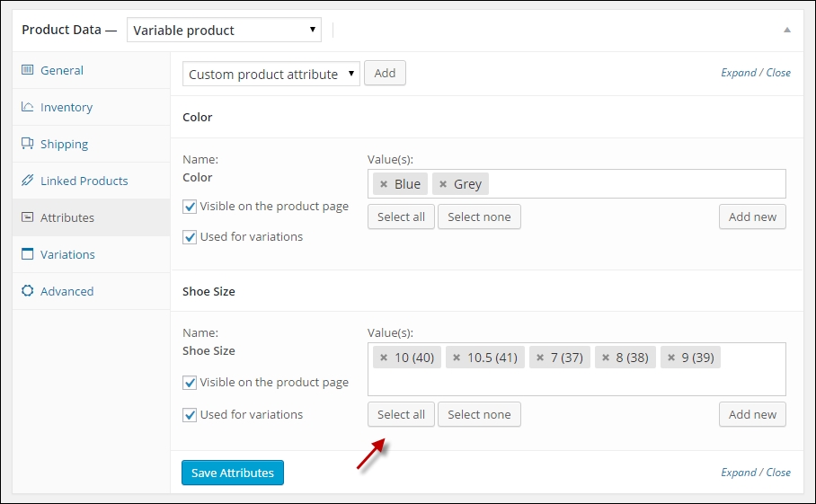This screenshot has width=816, height=504.
Task: Click the Attributes tab icon
Action: (27, 217)
